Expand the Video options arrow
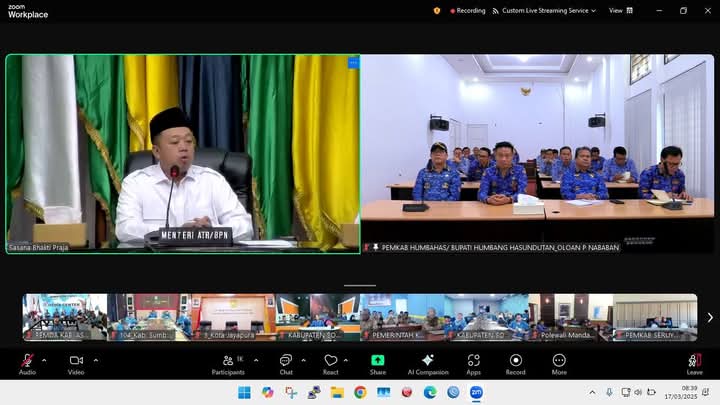Viewport: 720px width, 405px height. (96, 359)
